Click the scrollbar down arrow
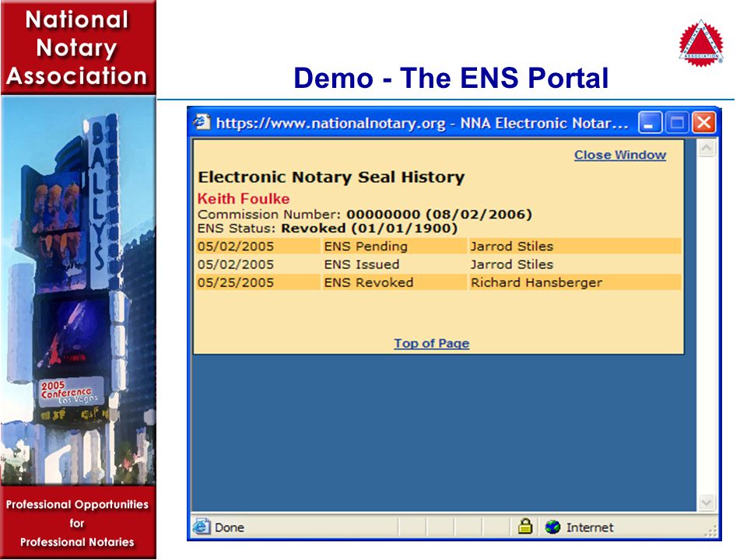The width and height of the screenshot is (747, 560). pyautogui.click(x=706, y=502)
